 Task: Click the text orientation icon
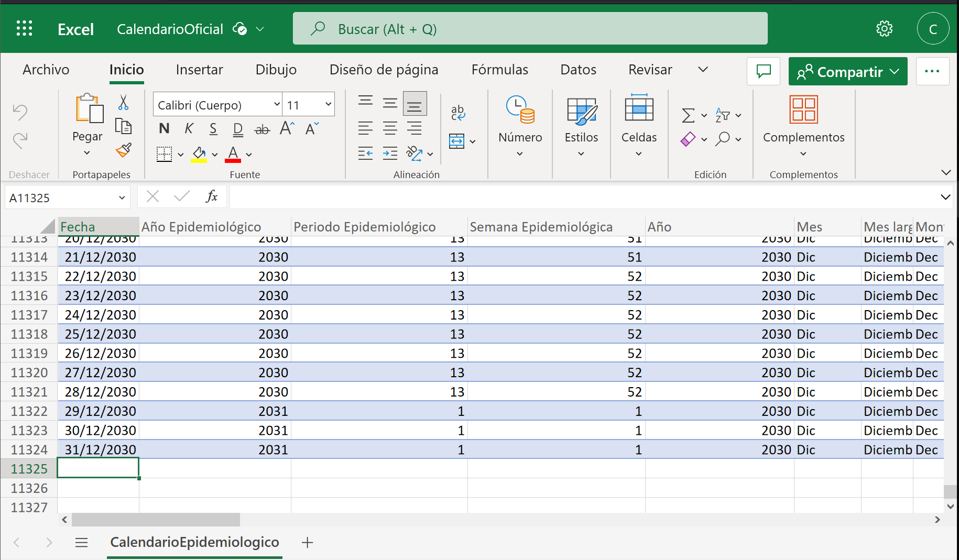click(x=414, y=153)
